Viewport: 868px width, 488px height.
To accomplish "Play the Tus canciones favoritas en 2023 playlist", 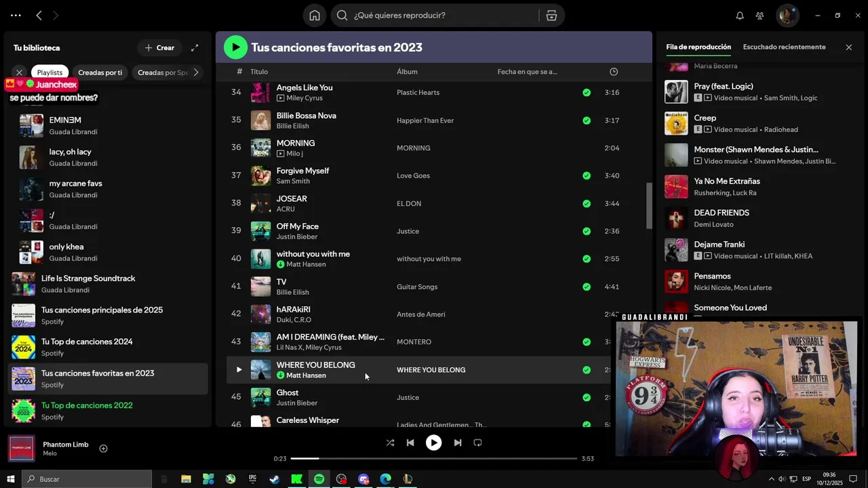I will pyautogui.click(x=235, y=47).
